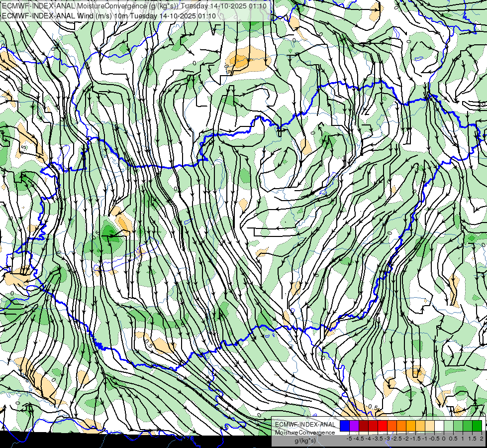This screenshot has width=487, height=448.
Task: Click the amber swatch between -2 and -1.5
Action: [411, 426]
